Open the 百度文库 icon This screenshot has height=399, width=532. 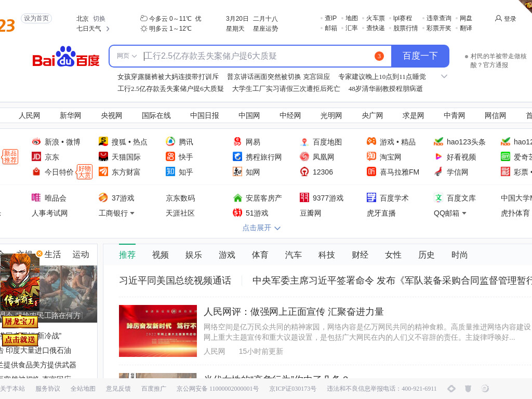[438, 197]
